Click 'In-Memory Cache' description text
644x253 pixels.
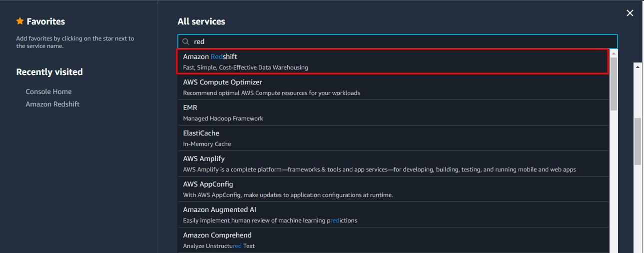pos(207,144)
